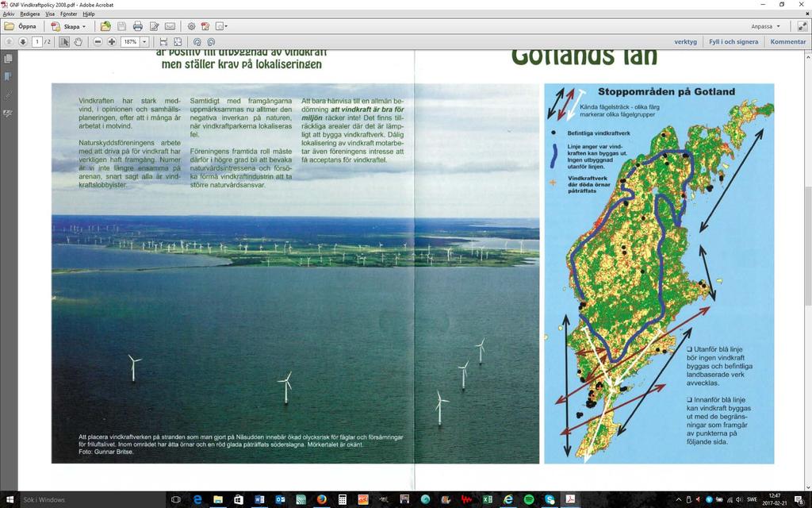Open the Skapa (create PDF) dropdown
Viewport: 812px width, 508px height.
[68, 26]
